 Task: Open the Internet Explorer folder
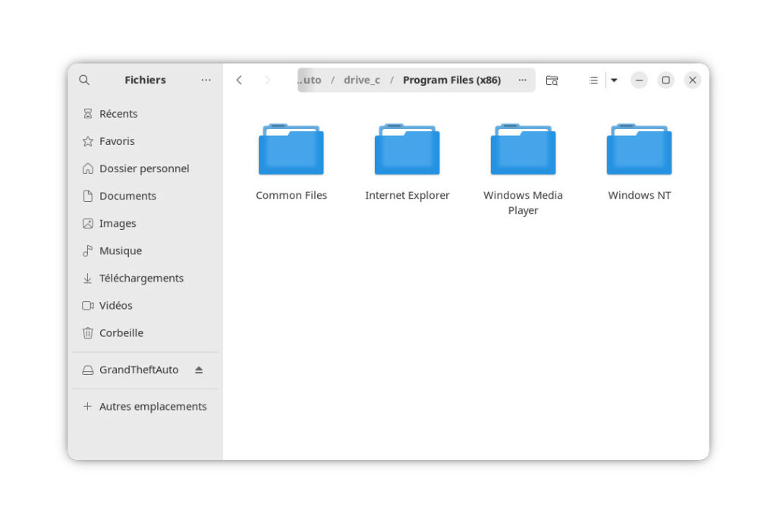tap(407, 150)
